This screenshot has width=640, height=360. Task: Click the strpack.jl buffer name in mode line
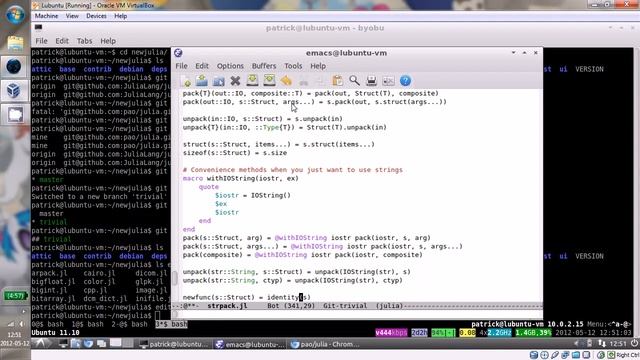point(227,306)
